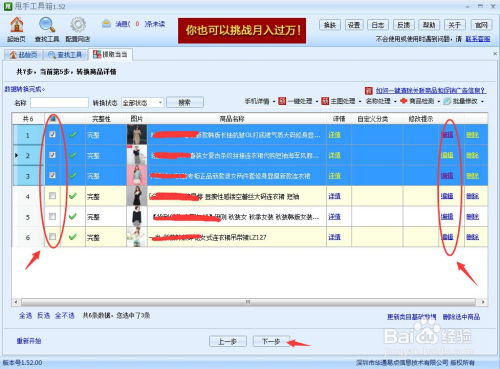The height and width of the screenshot is (369, 500).
Task: Click the product thumbnail in row 1
Action: (x=137, y=135)
